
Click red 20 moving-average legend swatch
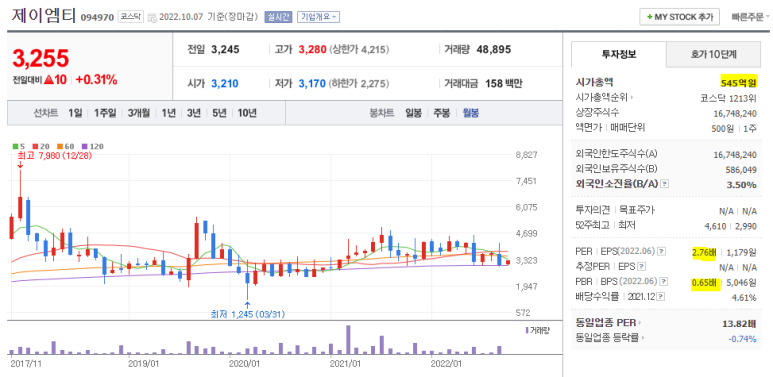[x=35, y=146]
